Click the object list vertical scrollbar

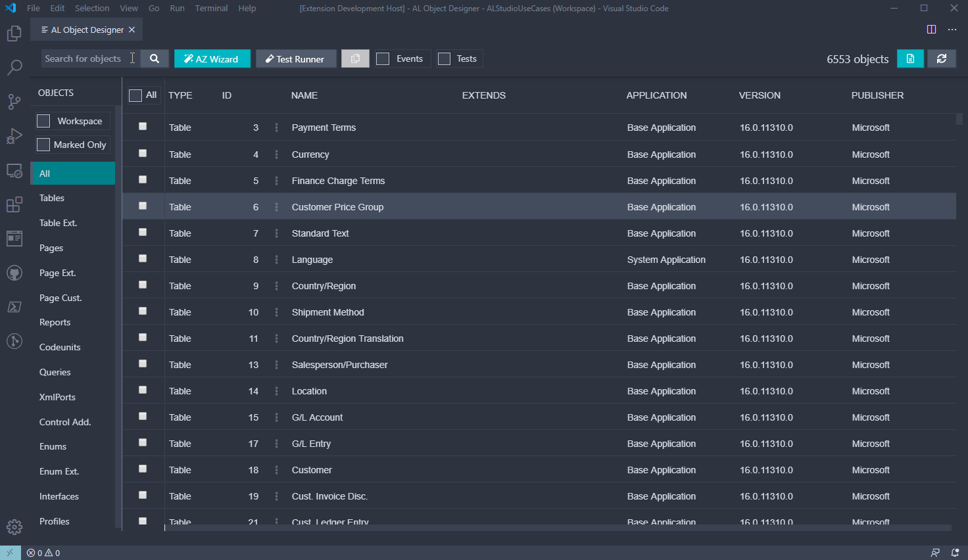coord(959,119)
